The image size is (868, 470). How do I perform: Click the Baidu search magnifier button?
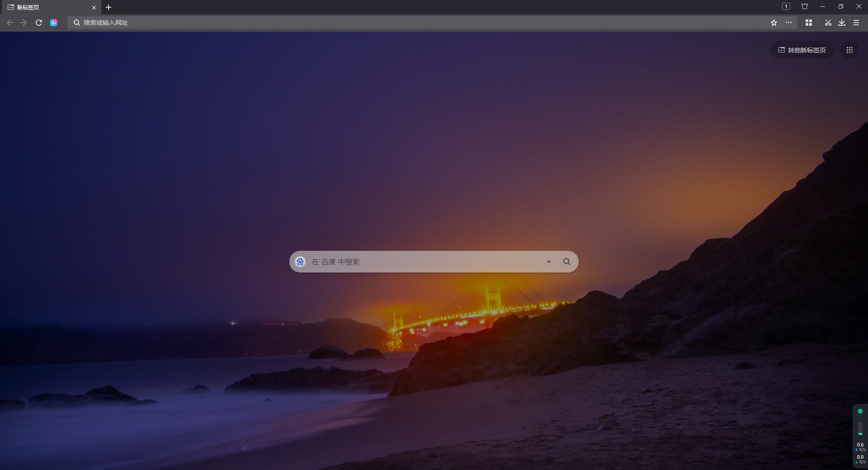(566, 262)
